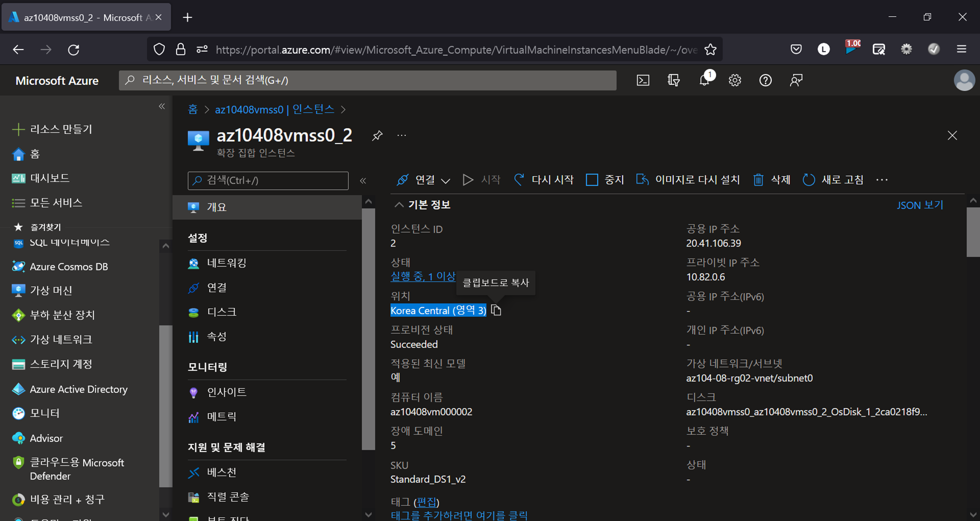Go back in browser history
980x521 pixels.
click(18, 50)
